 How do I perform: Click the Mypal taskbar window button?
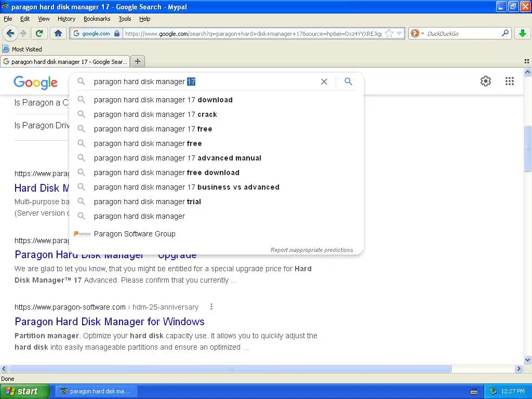pos(96,391)
